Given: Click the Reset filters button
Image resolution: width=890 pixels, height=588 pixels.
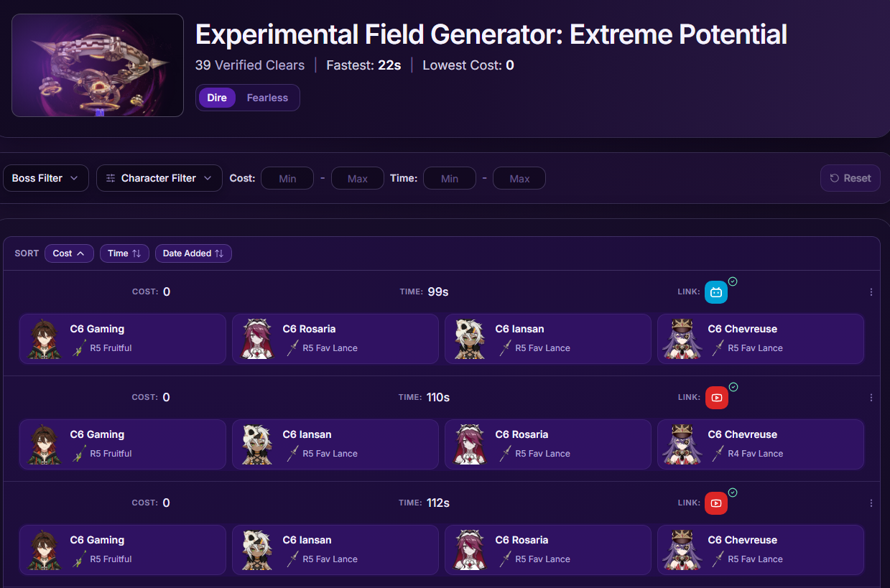Looking at the screenshot, I should tap(850, 178).
